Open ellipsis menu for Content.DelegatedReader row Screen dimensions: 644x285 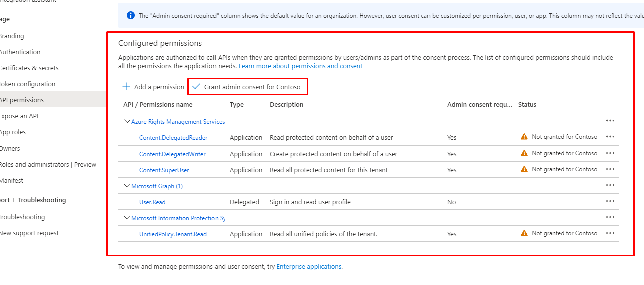pos(610,137)
